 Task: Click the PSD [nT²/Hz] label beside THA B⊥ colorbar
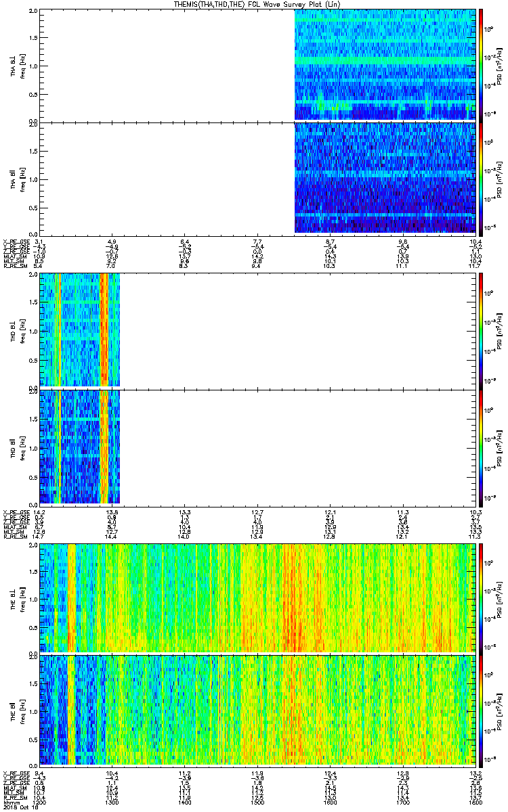499,65
